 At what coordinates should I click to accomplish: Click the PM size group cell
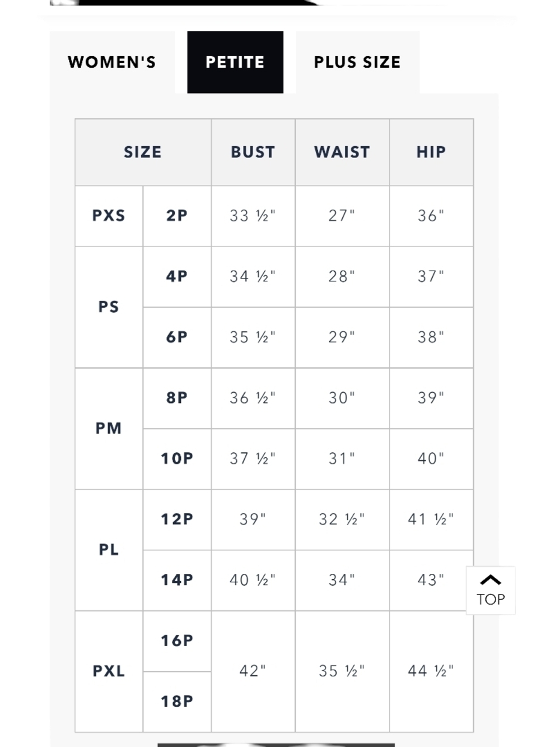pyautogui.click(x=109, y=429)
